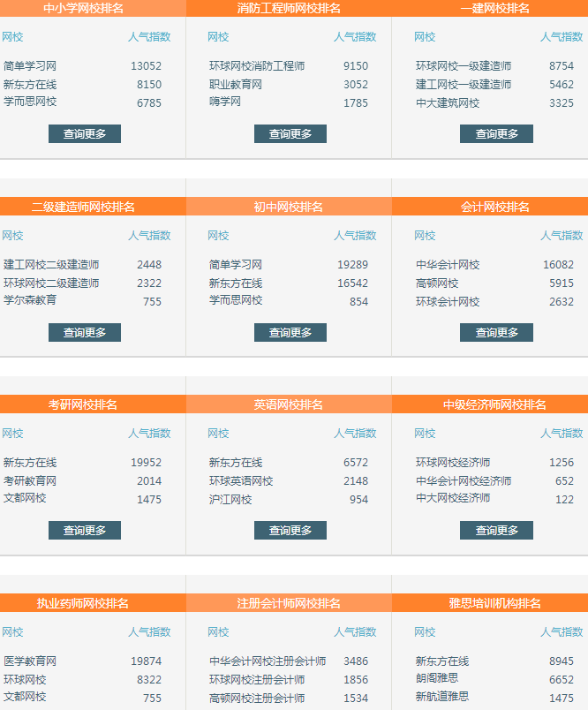Open the 一建网校排名 header

(x=494, y=8)
